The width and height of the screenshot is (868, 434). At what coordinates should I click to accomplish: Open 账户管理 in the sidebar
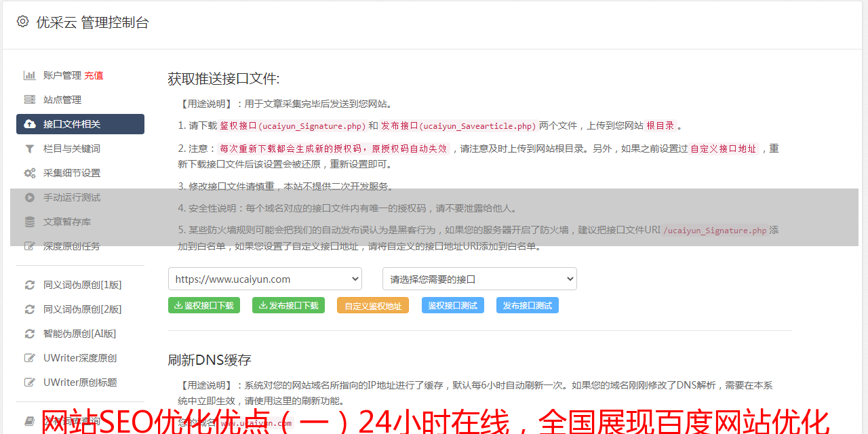[62, 75]
